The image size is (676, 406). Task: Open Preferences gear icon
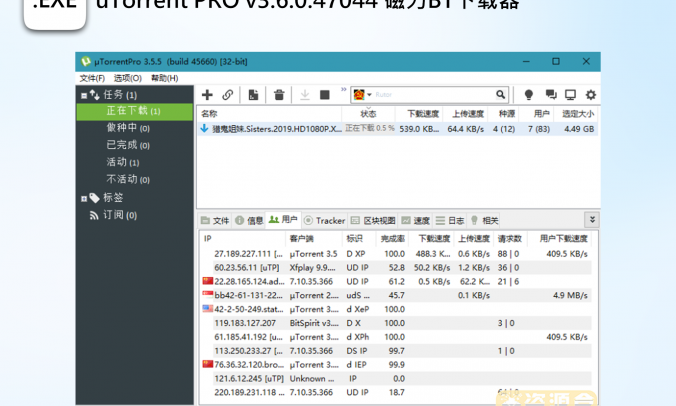click(x=591, y=95)
